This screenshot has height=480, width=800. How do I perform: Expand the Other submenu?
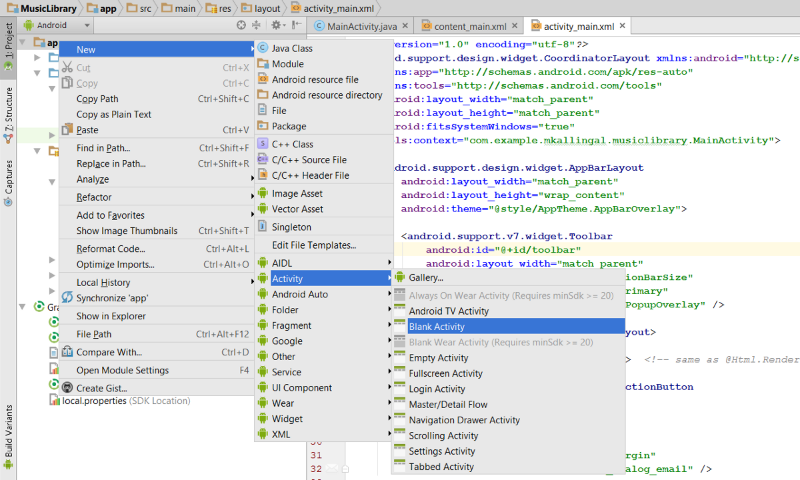324,357
